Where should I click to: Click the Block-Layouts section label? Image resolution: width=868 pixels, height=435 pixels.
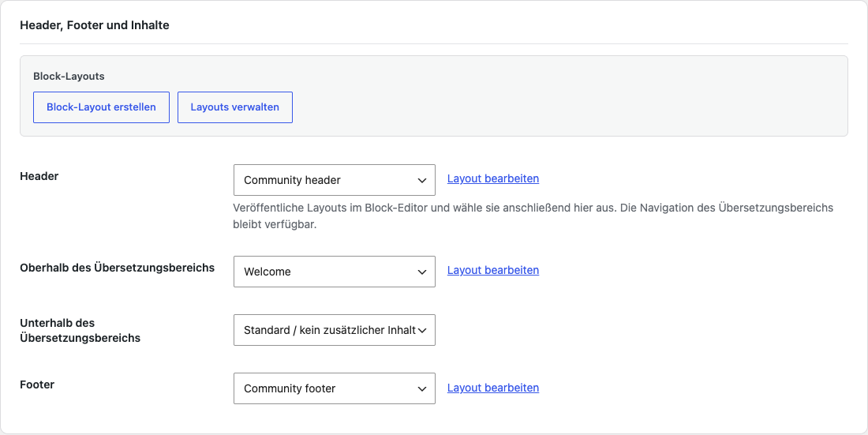click(x=69, y=77)
